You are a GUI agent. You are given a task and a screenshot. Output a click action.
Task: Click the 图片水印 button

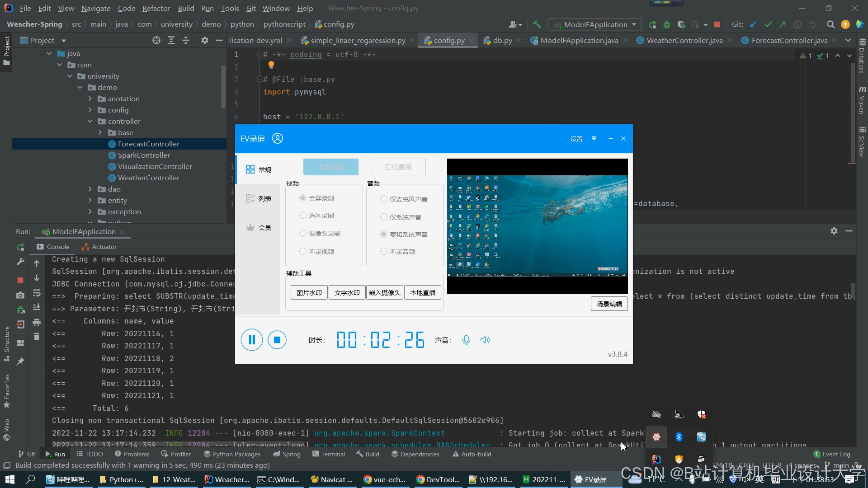[x=309, y=293]
